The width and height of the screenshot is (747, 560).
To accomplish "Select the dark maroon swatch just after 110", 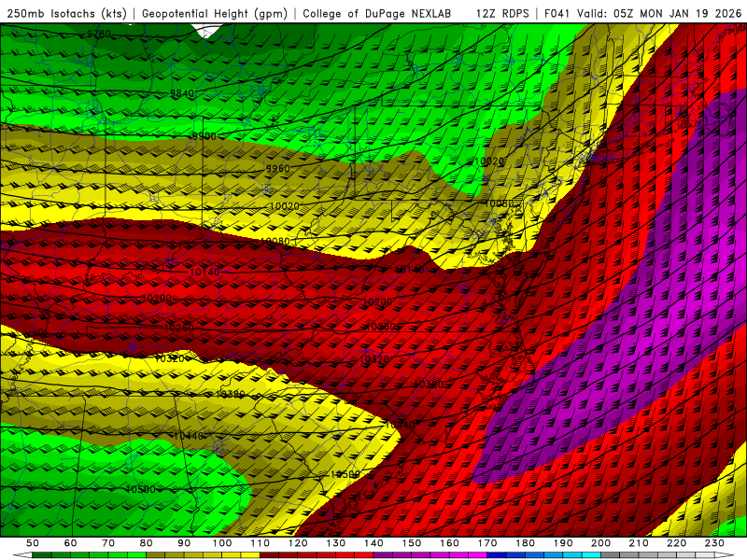I will point(269,555).
